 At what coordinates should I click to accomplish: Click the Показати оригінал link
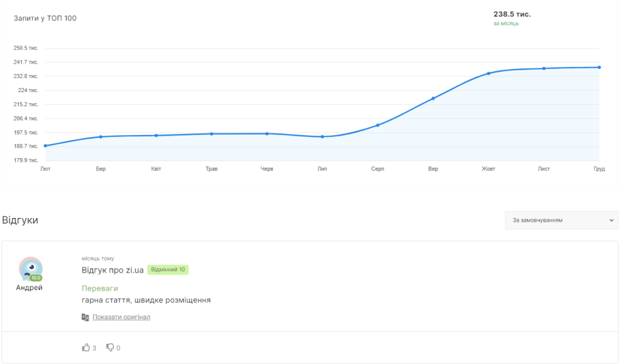121,317
